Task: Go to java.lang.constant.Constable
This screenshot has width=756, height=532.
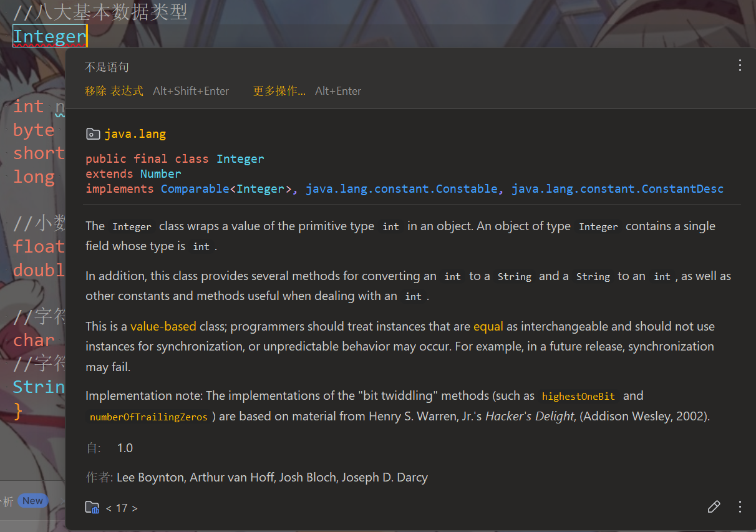Action: click(401, 189)
